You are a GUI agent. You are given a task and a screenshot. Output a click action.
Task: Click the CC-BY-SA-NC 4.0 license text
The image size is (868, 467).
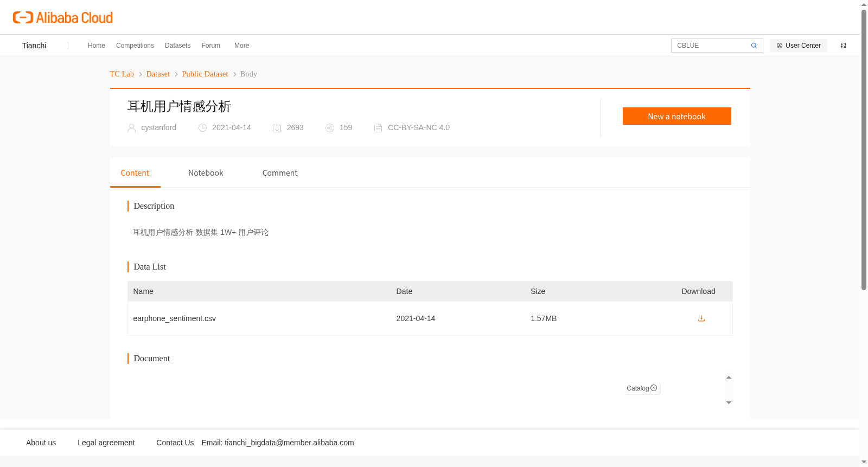pyautogui.click(x=419, y=127)
